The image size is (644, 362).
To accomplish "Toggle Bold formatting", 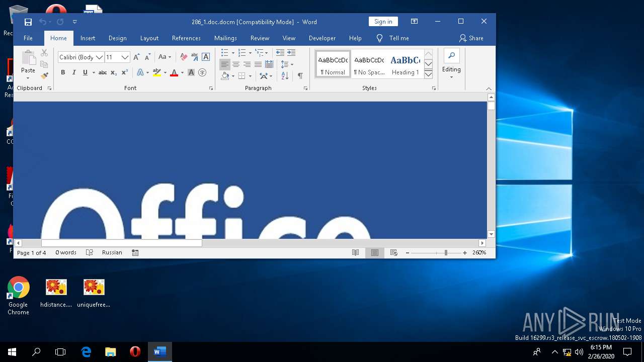I will [x=63, y=73].
